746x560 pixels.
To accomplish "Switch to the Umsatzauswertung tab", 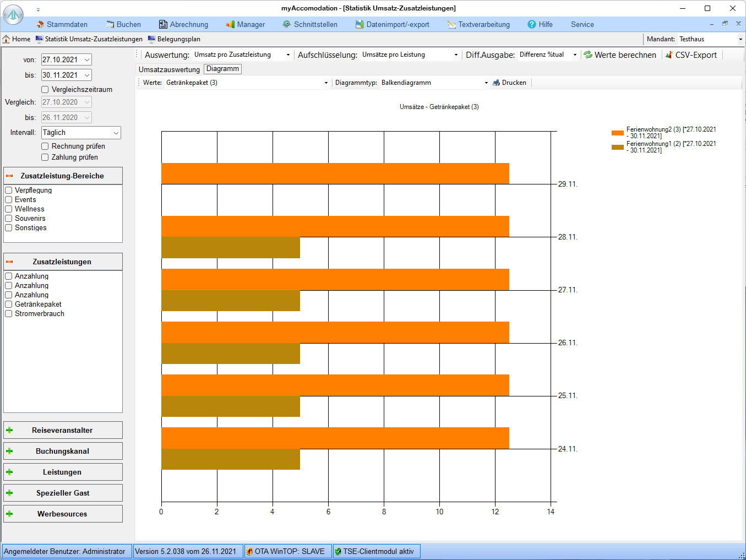I will point(169,70).
